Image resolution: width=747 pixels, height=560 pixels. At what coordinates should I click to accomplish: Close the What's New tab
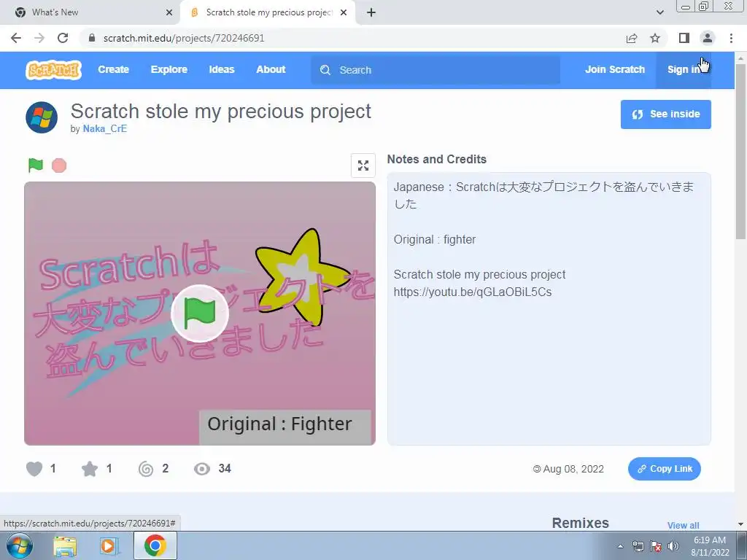[x=169, y=12]
